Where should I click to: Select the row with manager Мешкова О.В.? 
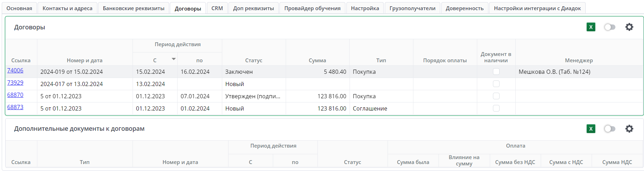[554, 72]
